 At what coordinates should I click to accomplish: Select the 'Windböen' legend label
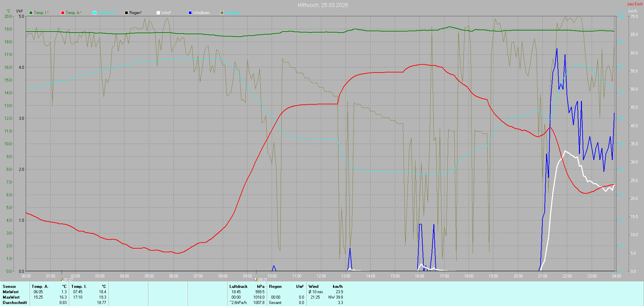pos(202,13)
